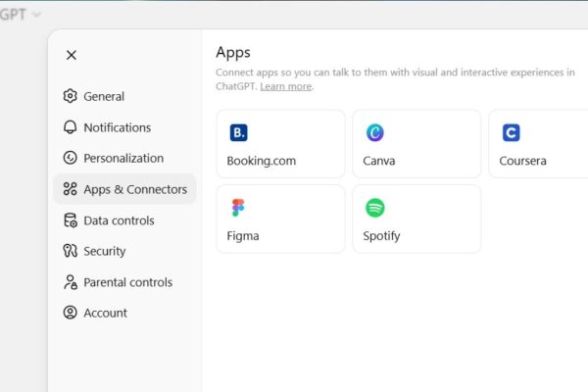Click the Spotify logo icon
This screenshot has height=392, width=588.
[374, 208]
